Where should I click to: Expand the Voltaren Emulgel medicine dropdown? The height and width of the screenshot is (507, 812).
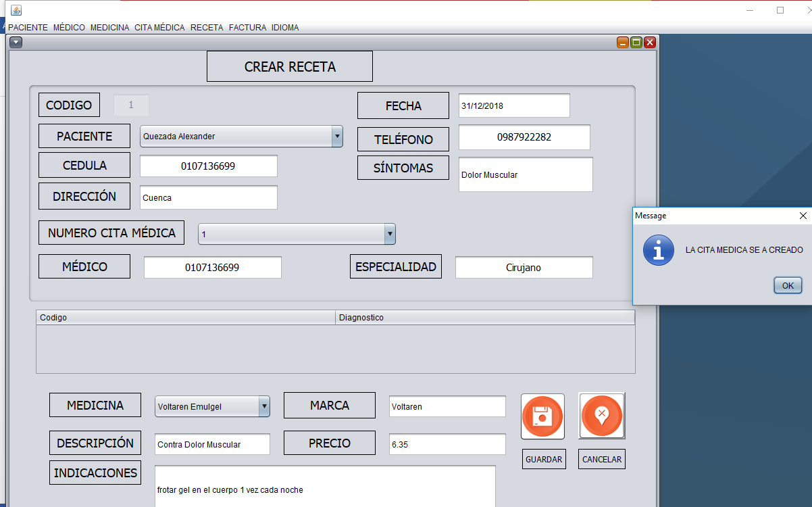pyautogui.click(x=264, y=406)
